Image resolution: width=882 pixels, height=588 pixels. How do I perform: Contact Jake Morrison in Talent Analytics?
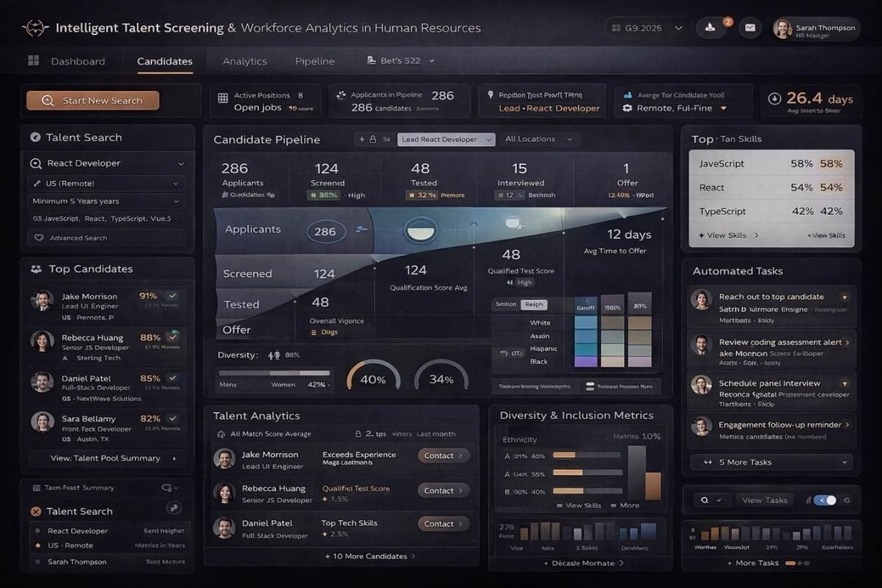pyautogui.click(x=443, y=455)
